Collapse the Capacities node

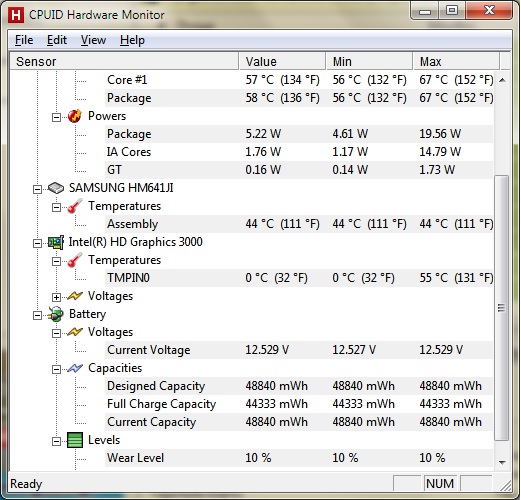click(x=56, y=369)
